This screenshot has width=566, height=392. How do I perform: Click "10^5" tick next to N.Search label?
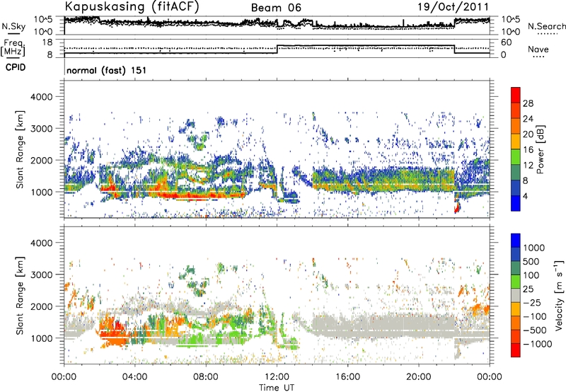tap(511, 20)
